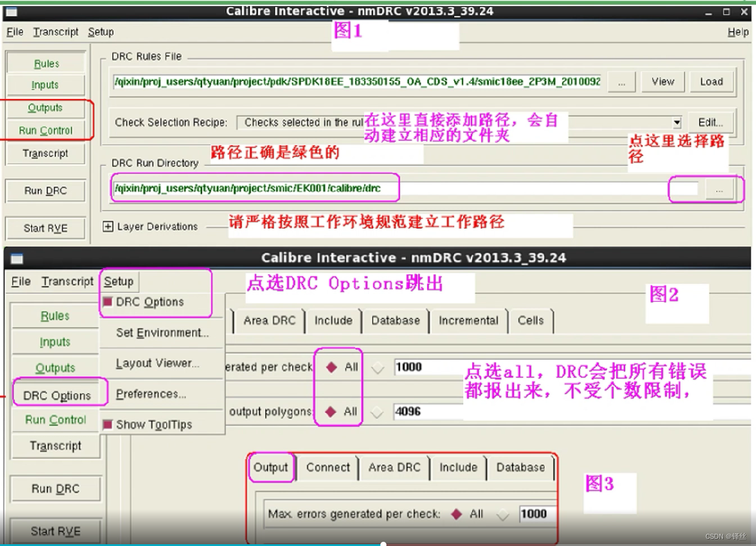The image size is (756, 546).
Task: Browse for DRC Rules File with ... button
Action: point(622,82)
